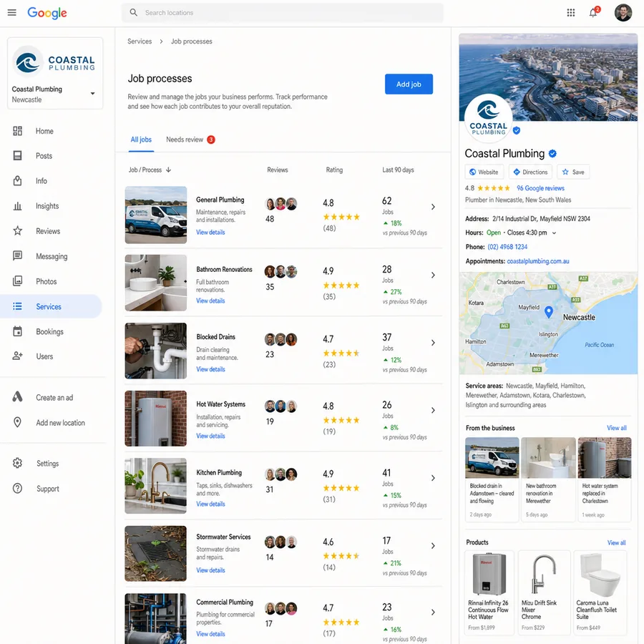Image resolution: width=644 pixels, height=644 pixels.
Task: Click the map location pin in Mayfield
Action: pos(548,312)
